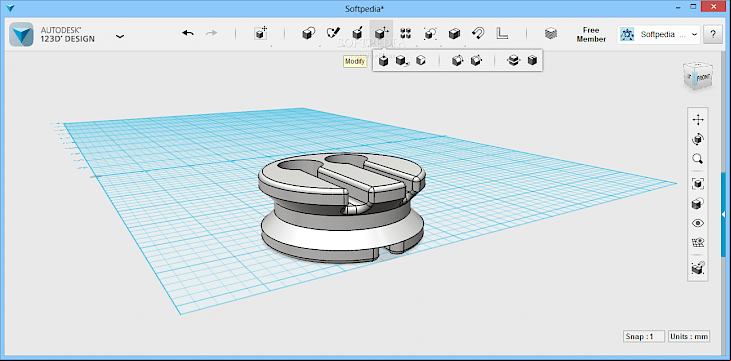Open the Primitives menu
This screenshot has height=361, width=731.
pyautogui.click(x=308, y=33)
